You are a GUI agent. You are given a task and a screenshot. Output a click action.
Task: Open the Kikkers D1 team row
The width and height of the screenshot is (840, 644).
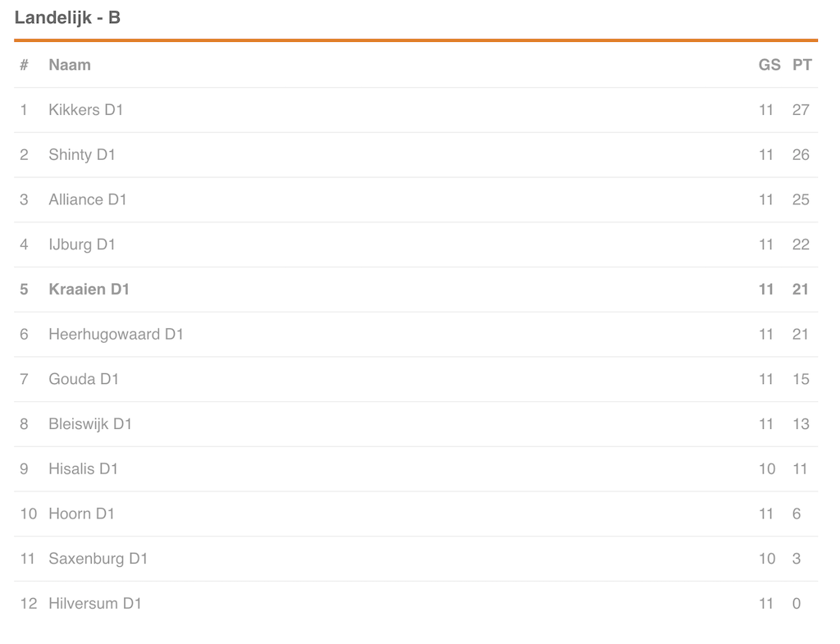pyautogui.click(x=85, y=110)
